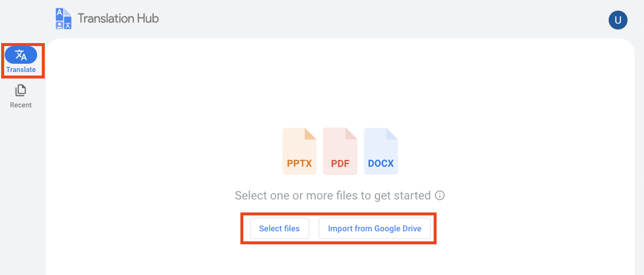Click the red PDF file icon
This screenshot has width=644, height=275.
pos(340,151)
